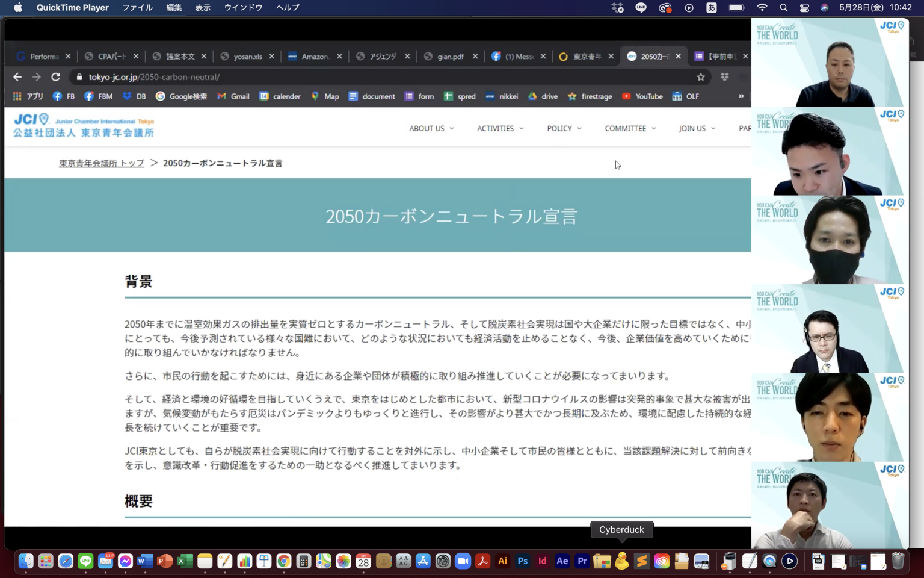Open the ファイル menu in the menu bar
This screenshot has width=924, height=578.
click(x=137, y=8)
